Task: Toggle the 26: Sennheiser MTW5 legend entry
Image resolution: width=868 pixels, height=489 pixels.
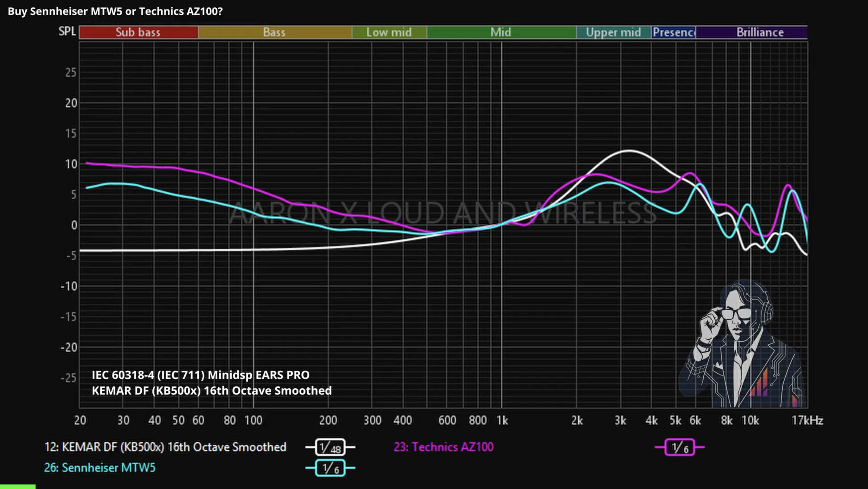Action: coord(100,468)
